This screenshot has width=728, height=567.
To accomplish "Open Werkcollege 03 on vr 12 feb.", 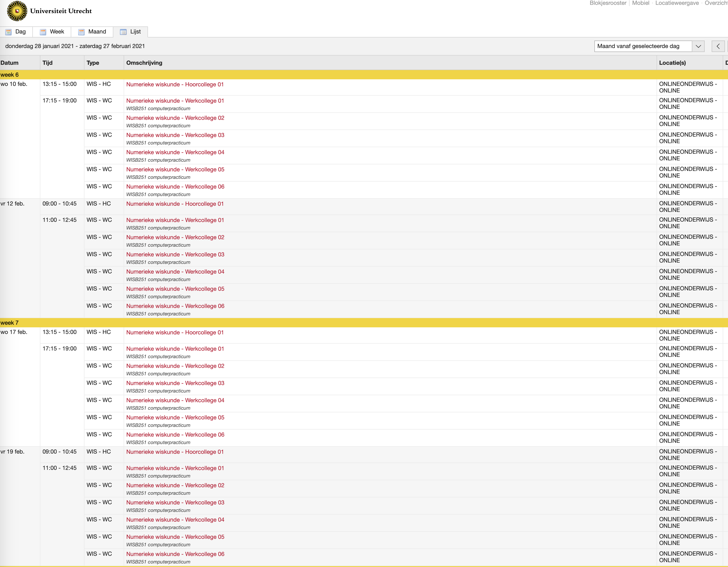I will 175,254.
